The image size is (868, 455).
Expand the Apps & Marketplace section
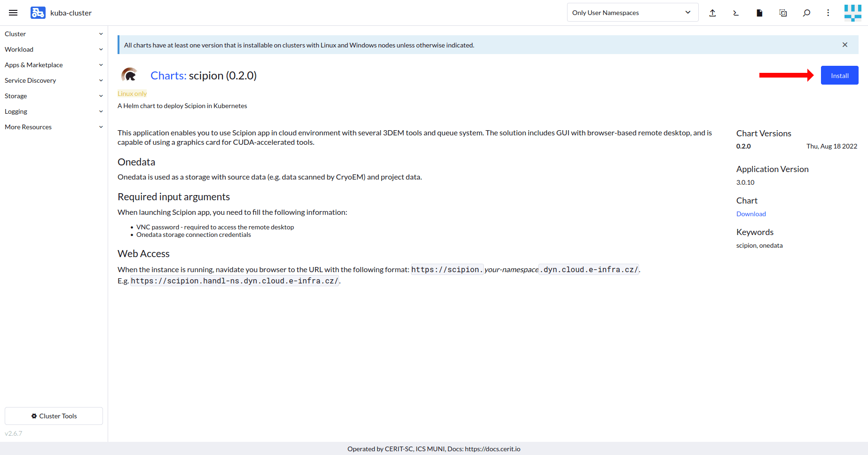coord(101,65)
